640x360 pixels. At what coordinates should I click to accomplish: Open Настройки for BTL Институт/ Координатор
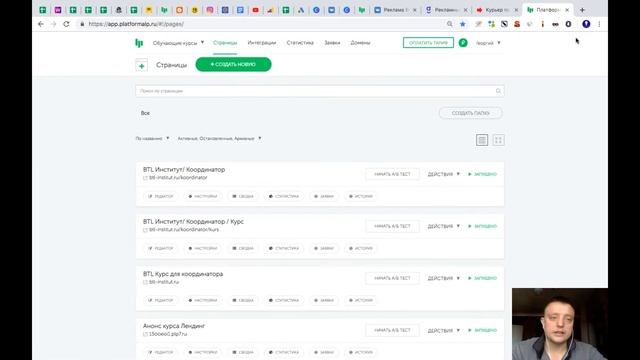coord(203,196)
